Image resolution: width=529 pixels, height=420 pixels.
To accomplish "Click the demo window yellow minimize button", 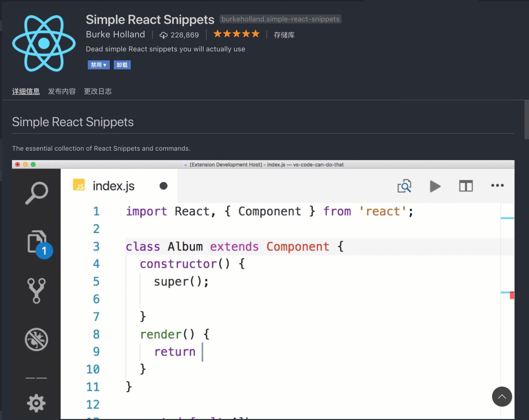I will tap(25, 164).
